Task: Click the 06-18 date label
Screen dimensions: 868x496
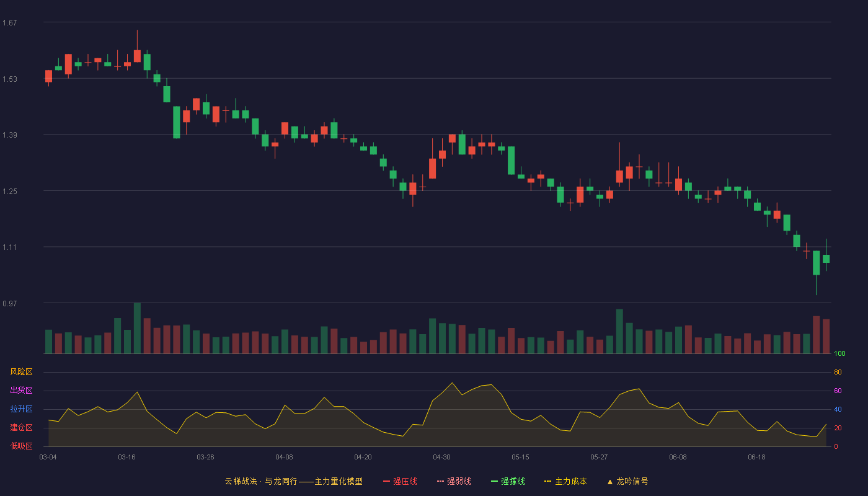Action: [756, 457]
